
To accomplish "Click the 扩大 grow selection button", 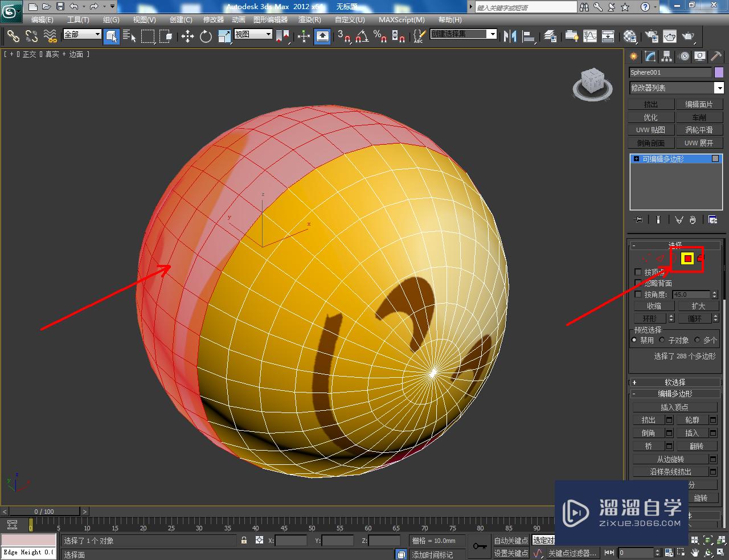I will point(698,306).
